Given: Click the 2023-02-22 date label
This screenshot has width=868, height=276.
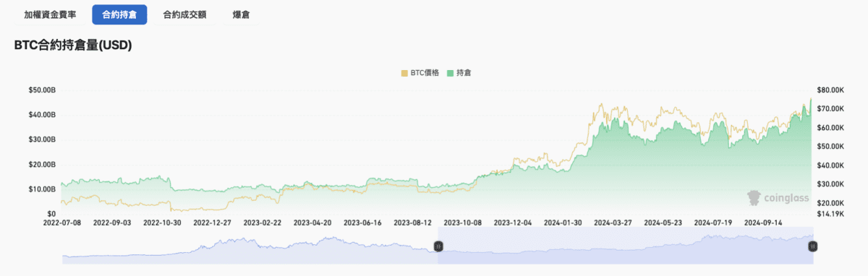Looking at the screenshot, I should pos(262,223).
